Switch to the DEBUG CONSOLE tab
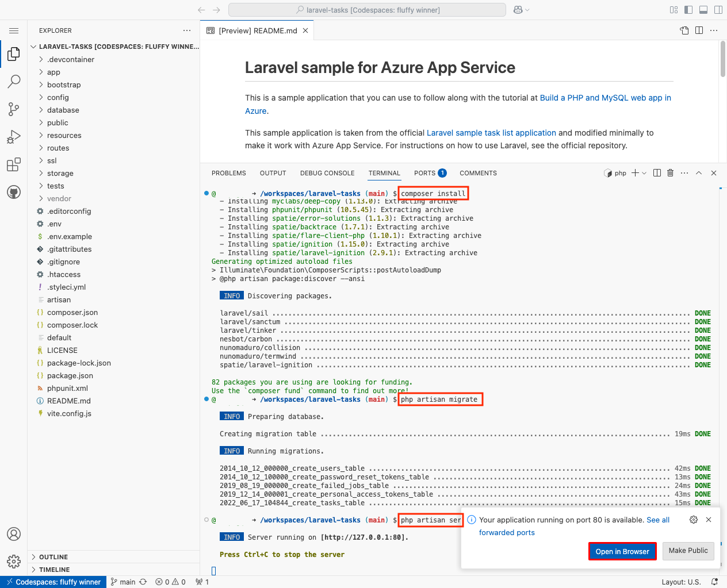This screenshot has height=588, width=727. 327,173
